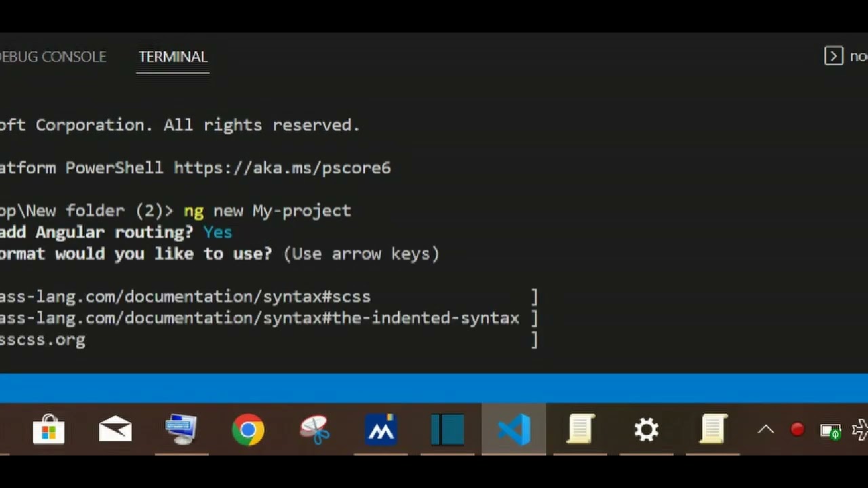
Task: Open Microsoft Store from taskbar
Action: coord(49,430)
